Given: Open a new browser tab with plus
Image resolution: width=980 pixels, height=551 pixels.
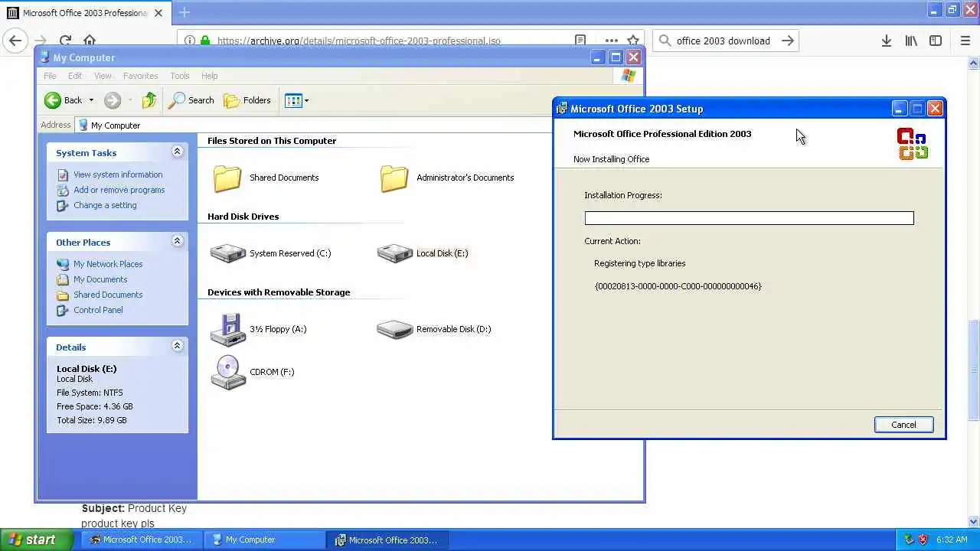Looking at the screenshot, I should (x=184, y=12).
